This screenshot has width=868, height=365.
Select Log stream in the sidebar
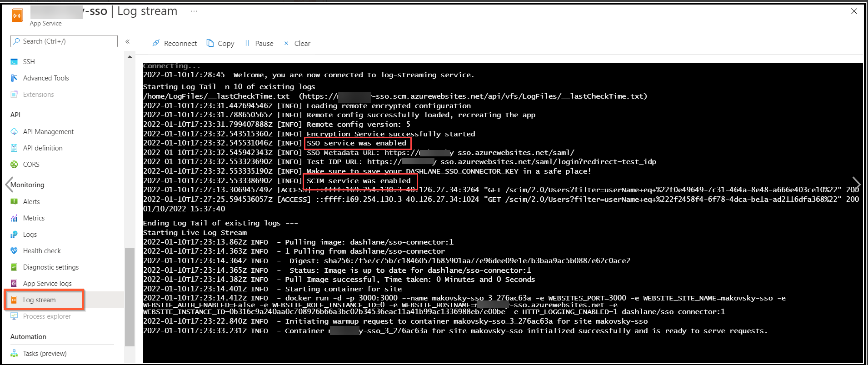(40, 300)
